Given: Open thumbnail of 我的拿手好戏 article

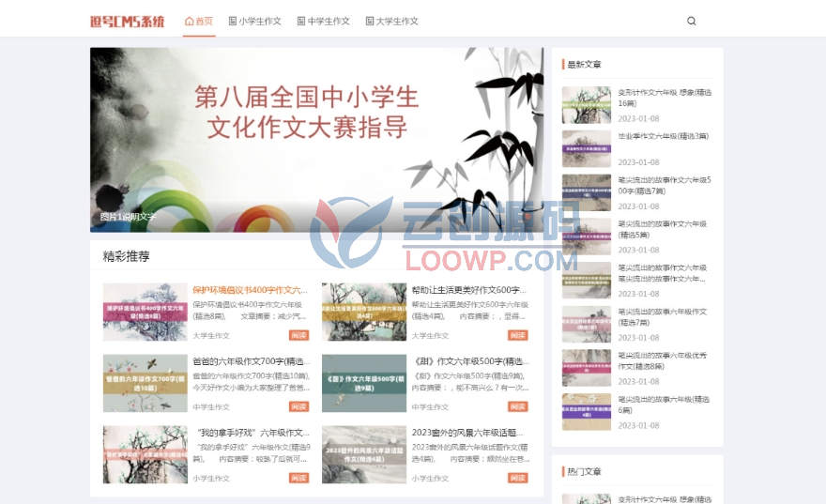Looking at the screenshot, I should (145, 454).
